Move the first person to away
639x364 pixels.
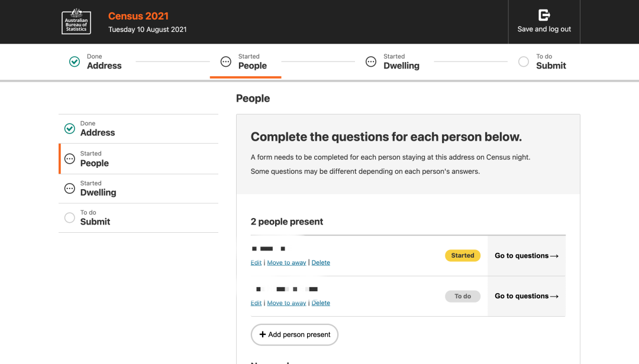pos(286,263)
